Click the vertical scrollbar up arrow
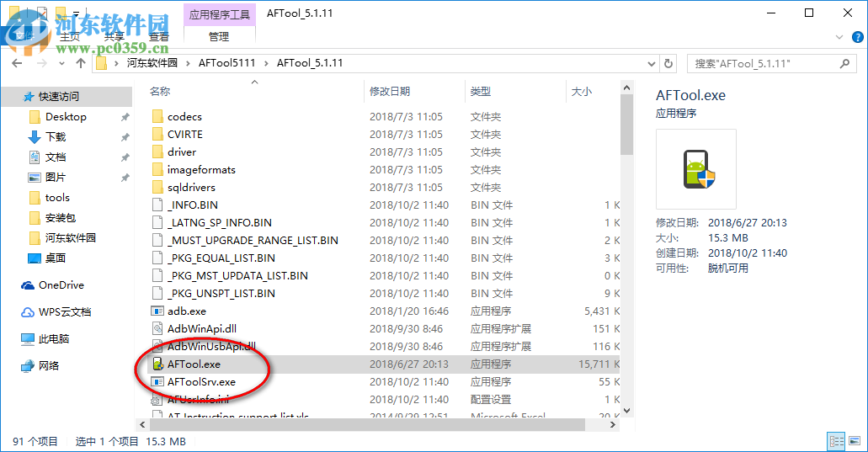The height and width of the screenshot is (452, 868). click(626, 88)
